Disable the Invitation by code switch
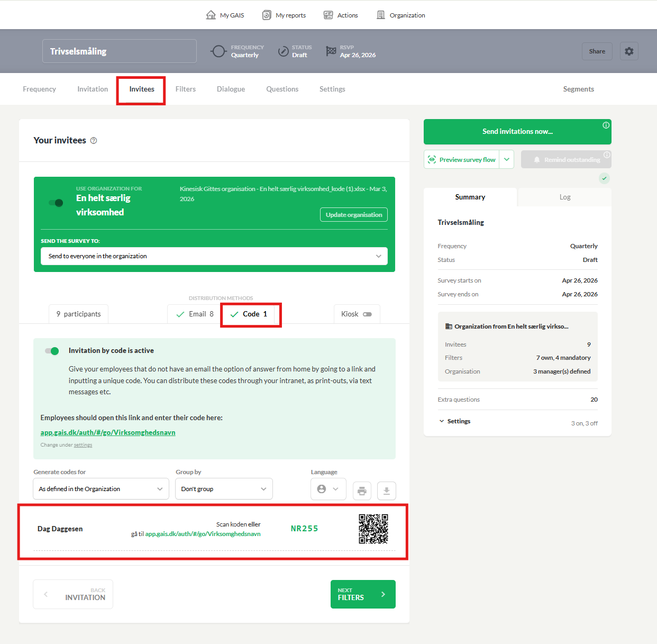The height and width of the screenshot is (644, 657). (52, 351)
